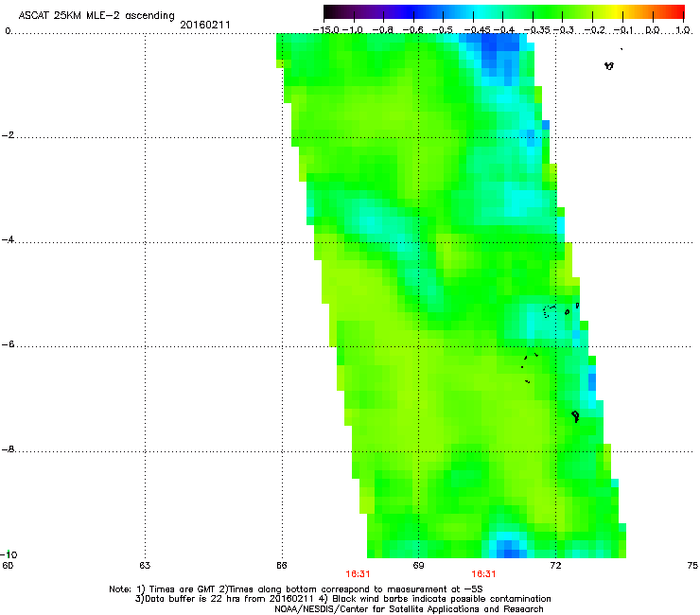Click the island outline near latitude -7.3
The image size is (700, 615).
575,416
